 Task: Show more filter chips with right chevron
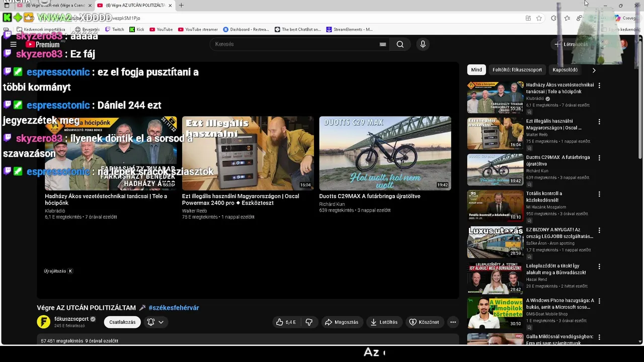pos(594,70)
